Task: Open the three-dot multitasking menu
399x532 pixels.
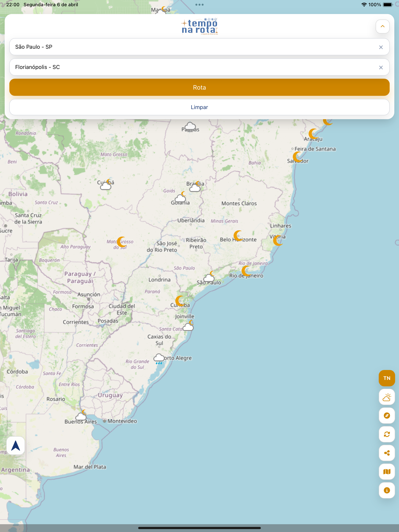Action: [199, 4]
